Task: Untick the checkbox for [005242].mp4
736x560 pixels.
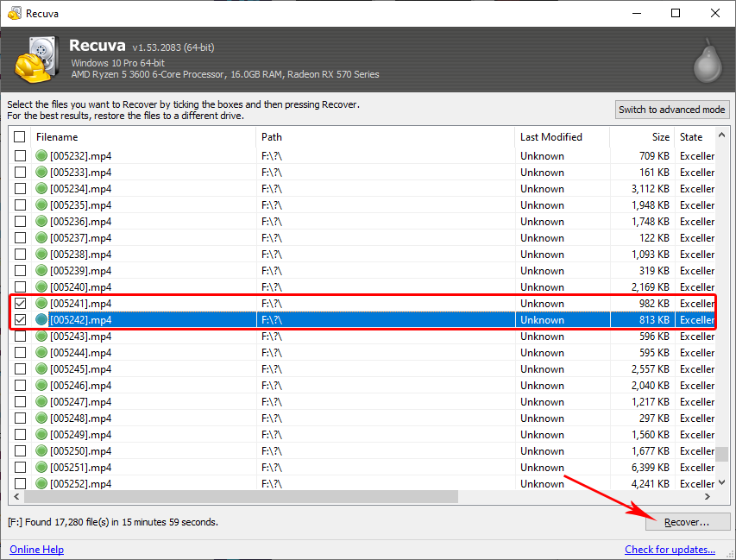Action: click(20, 319)
